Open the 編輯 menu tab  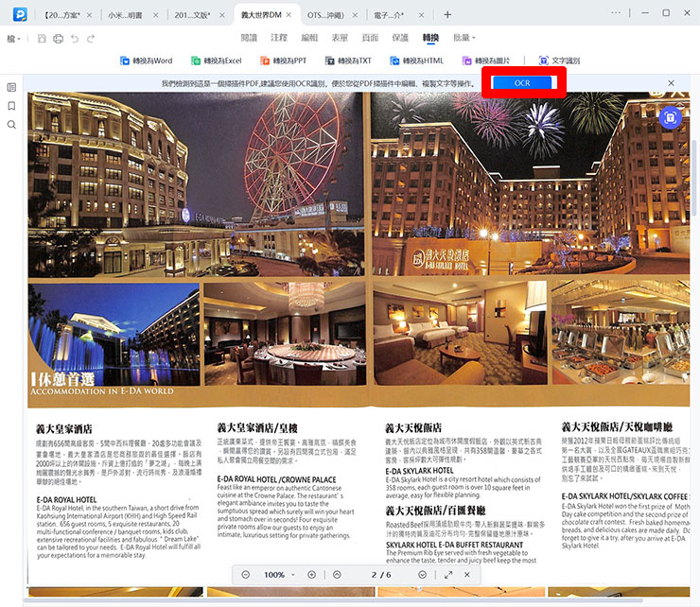pos(309,38)
